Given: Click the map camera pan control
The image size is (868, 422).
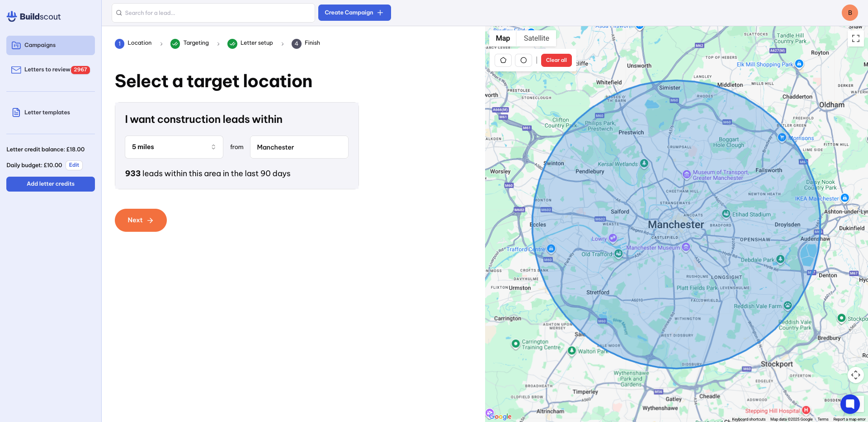Looking at the screenshot, I should coord(855,375).
